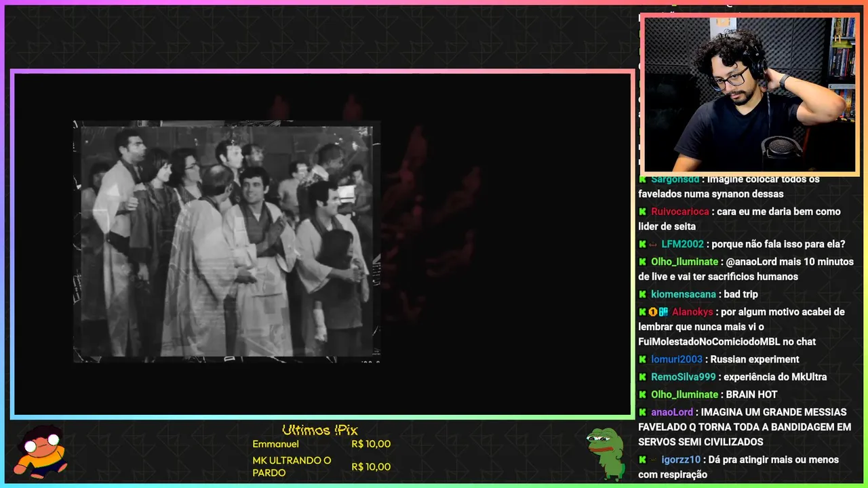Screen dimensions: 868x488
Task: Click the 'R$ 10,00' amount beside Emmanuel
Action: coord(371,444)
